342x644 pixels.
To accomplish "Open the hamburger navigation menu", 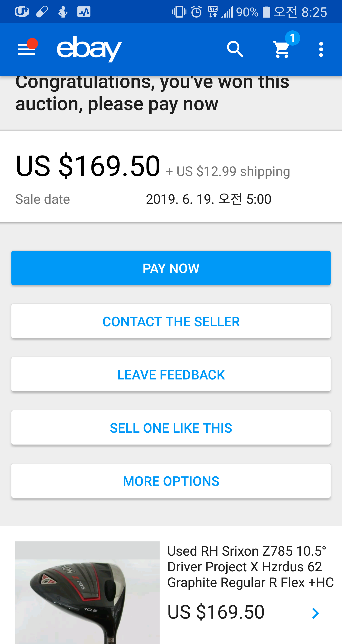I will click(x=27, y=49).
